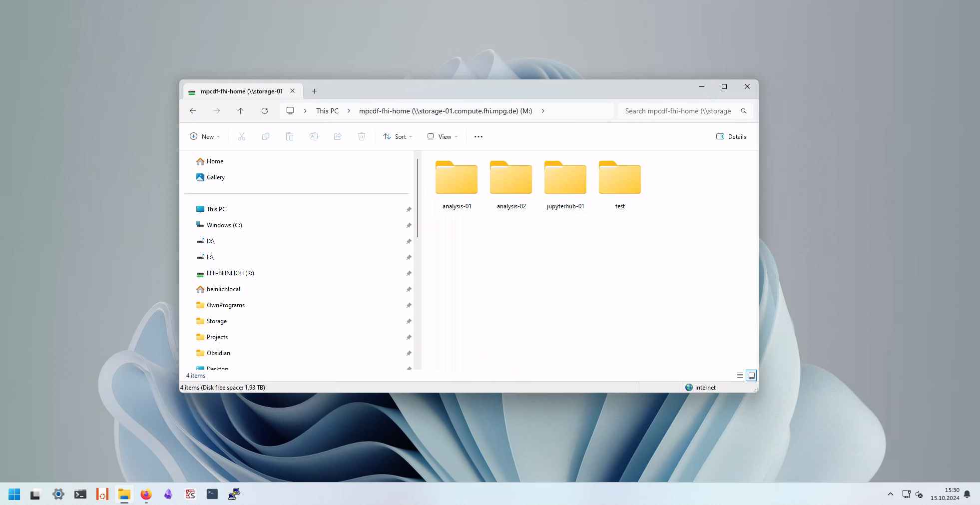Select the analysis-02 folder

511,185
